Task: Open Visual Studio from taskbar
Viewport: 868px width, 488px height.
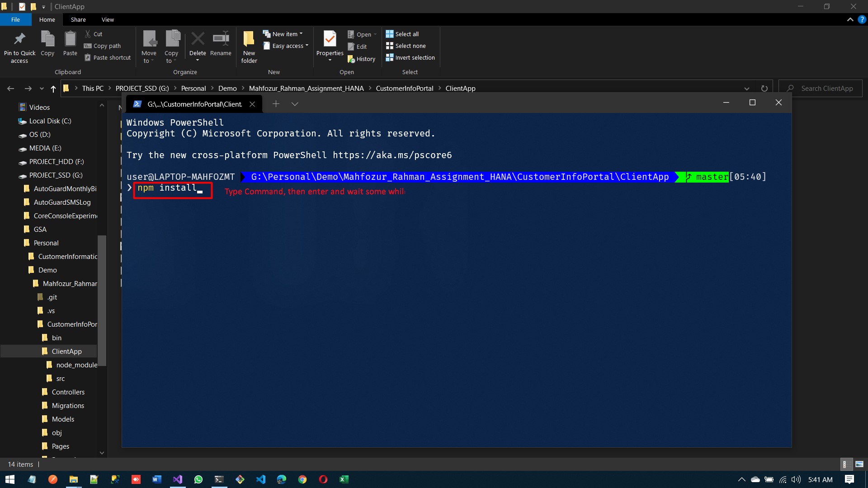Action: tap(178, 479)
